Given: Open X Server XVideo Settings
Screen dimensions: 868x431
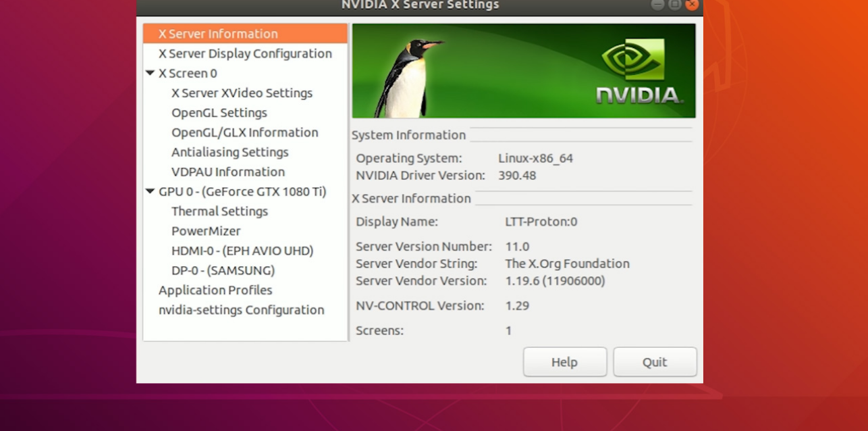Looking at the screenshot, I should tap(242, 93).
